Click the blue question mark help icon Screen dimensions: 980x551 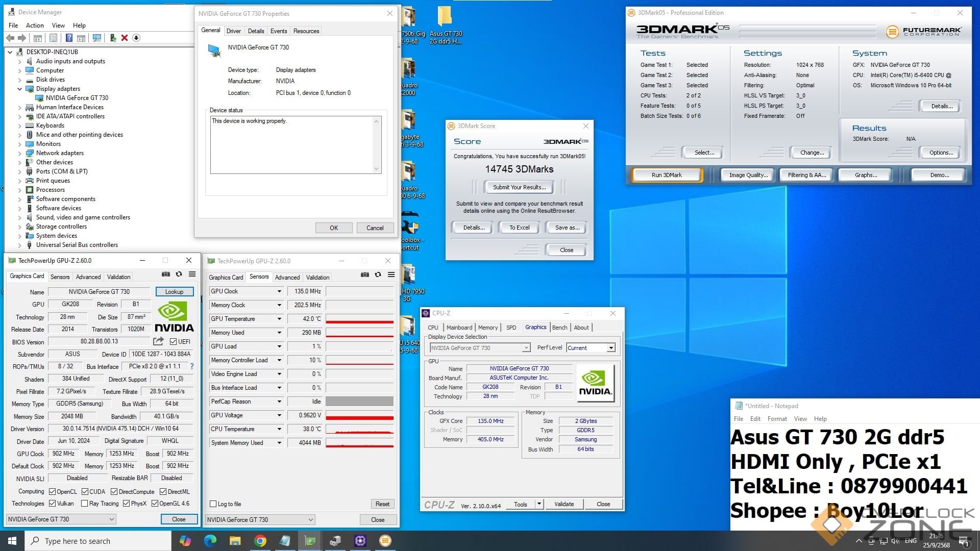(x=69, y=38)
